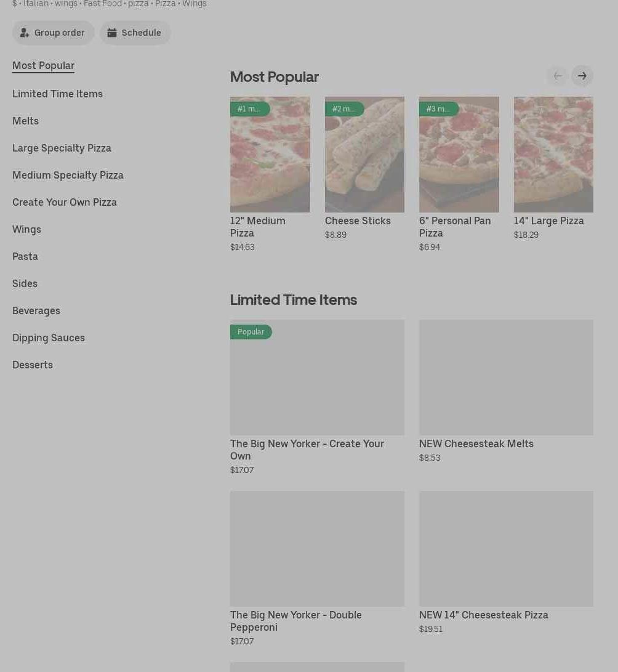Go to Desserts in the sidebar
The width and height of the screenshot is (618, 672).
pos(33,365)
